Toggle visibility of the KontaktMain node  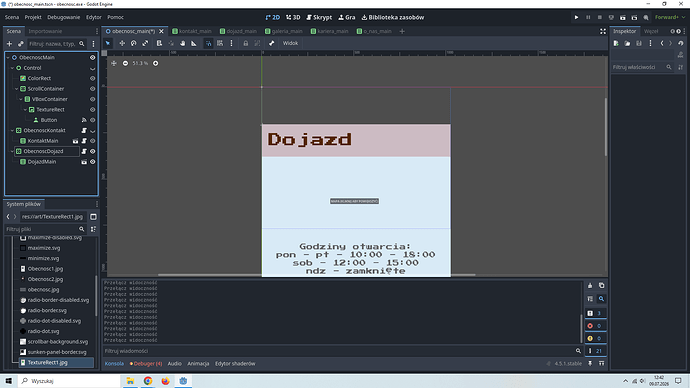(92, 141)
